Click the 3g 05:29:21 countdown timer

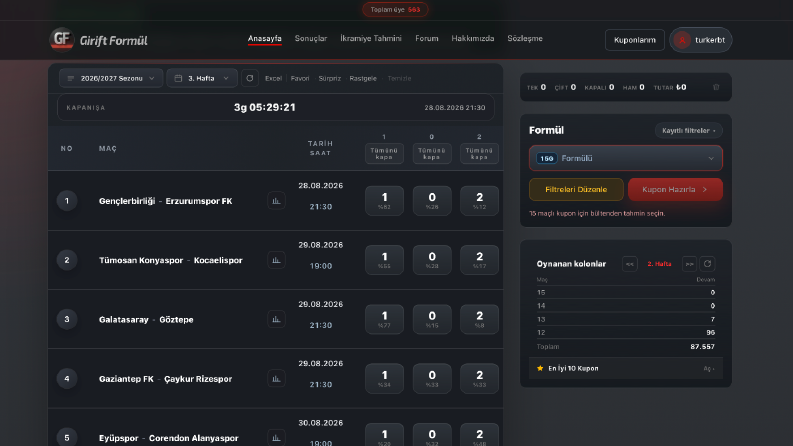[x=265, y=107]
